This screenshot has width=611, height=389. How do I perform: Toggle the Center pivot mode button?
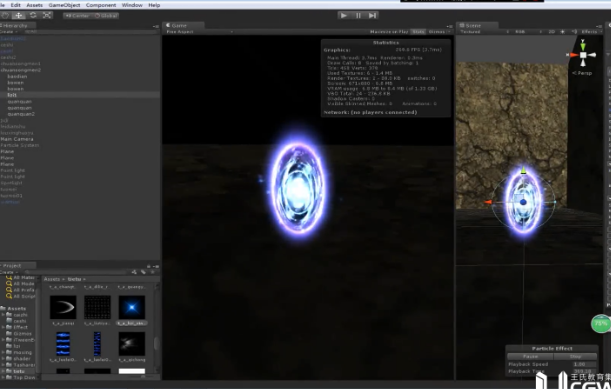[77, 16]
